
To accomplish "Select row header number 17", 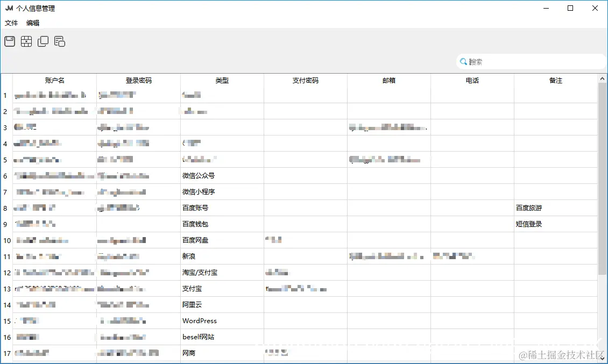I will click(x=6, y=354).
